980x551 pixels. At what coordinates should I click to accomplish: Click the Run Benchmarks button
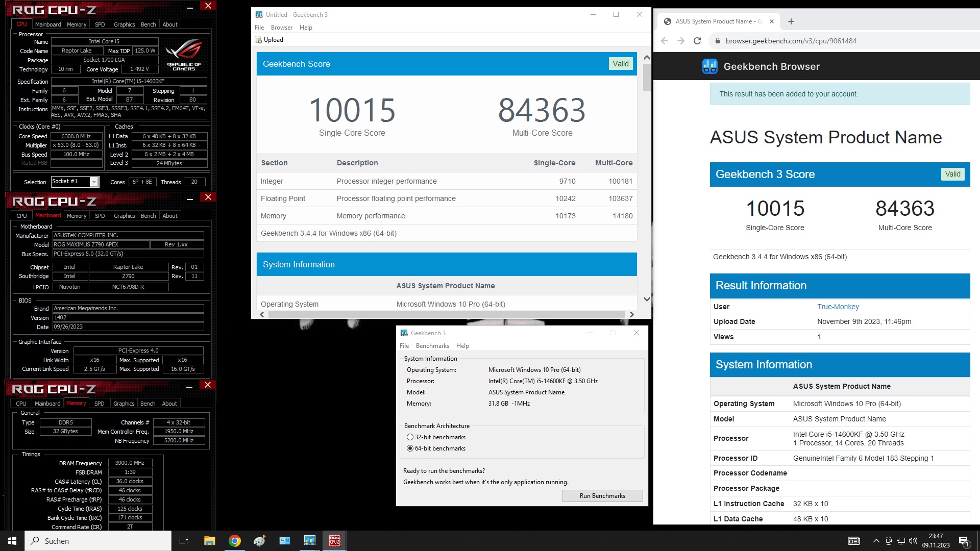[602, 496]
